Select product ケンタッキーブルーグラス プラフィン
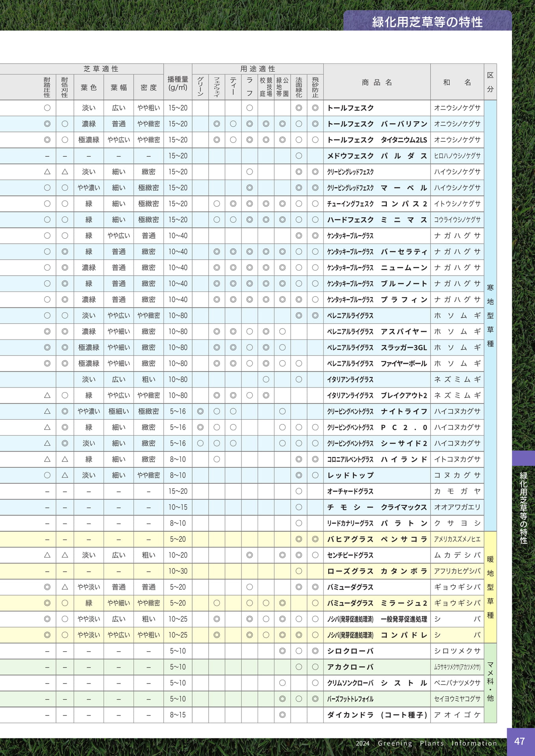Screen dimensions: 535x756 coord(377,300)
